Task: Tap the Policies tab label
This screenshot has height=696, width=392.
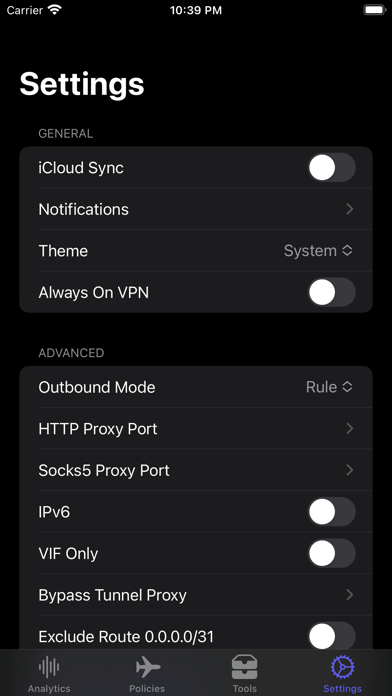Action: pyautogui.click(x=147, y=688)
